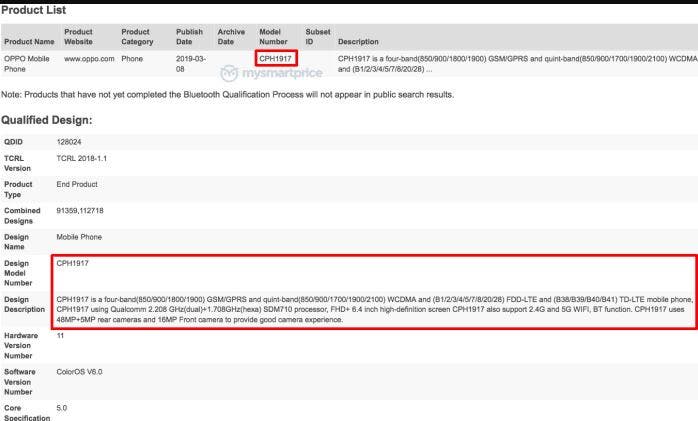Click the Phone product category cell

click(132, 59)
